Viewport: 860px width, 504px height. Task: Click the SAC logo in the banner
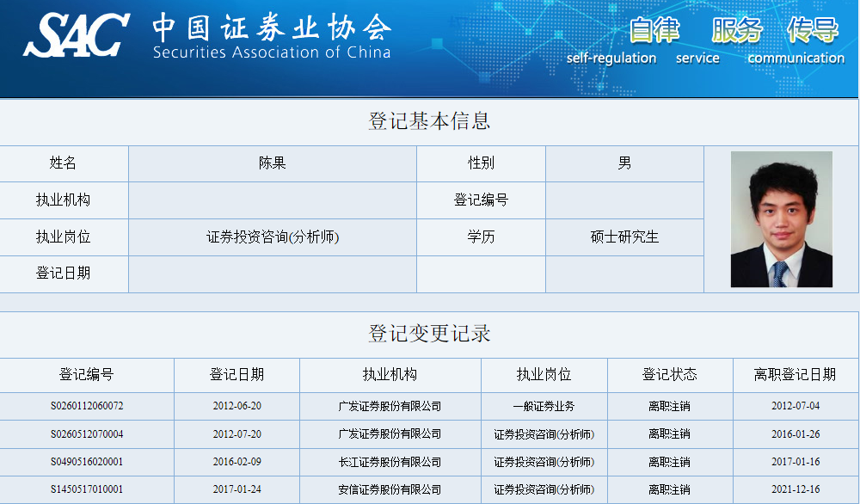[x=77, y=35]
